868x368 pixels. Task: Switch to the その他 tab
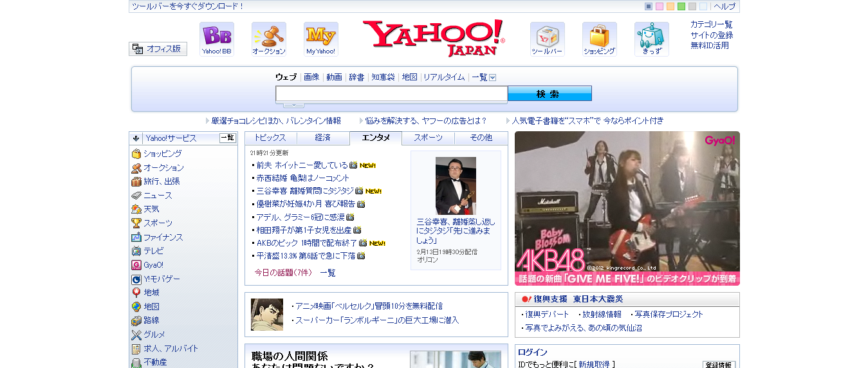point(481,138)
